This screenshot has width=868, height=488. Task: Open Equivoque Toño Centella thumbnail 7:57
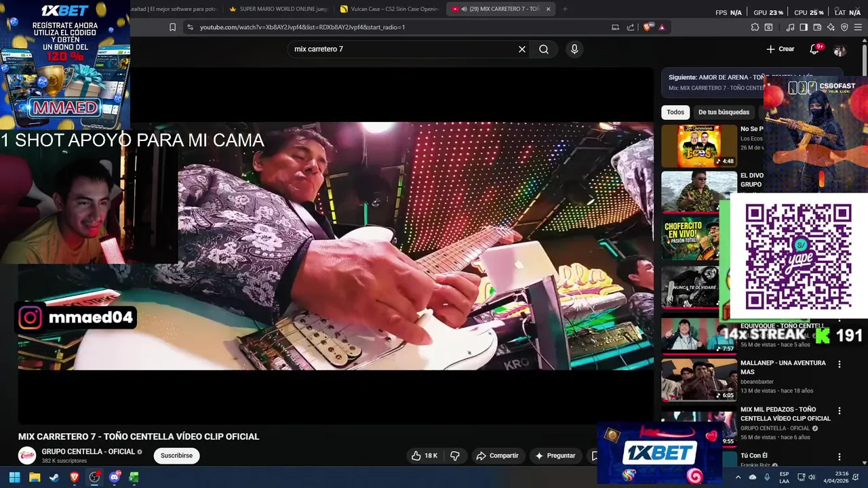[x=699, y=335]
